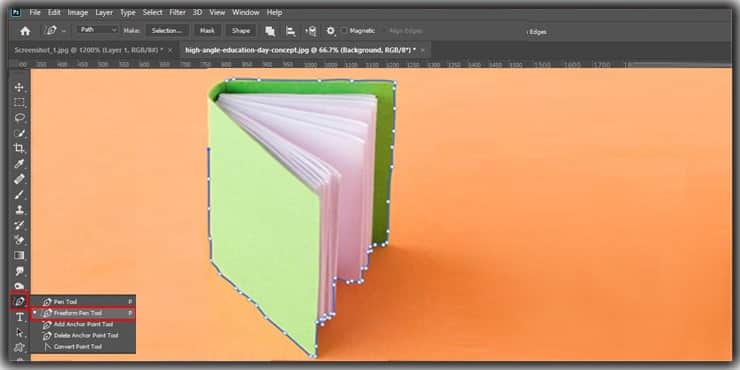
Task: Choose Pen Tool from the flyout
Action: coord(83,302)
